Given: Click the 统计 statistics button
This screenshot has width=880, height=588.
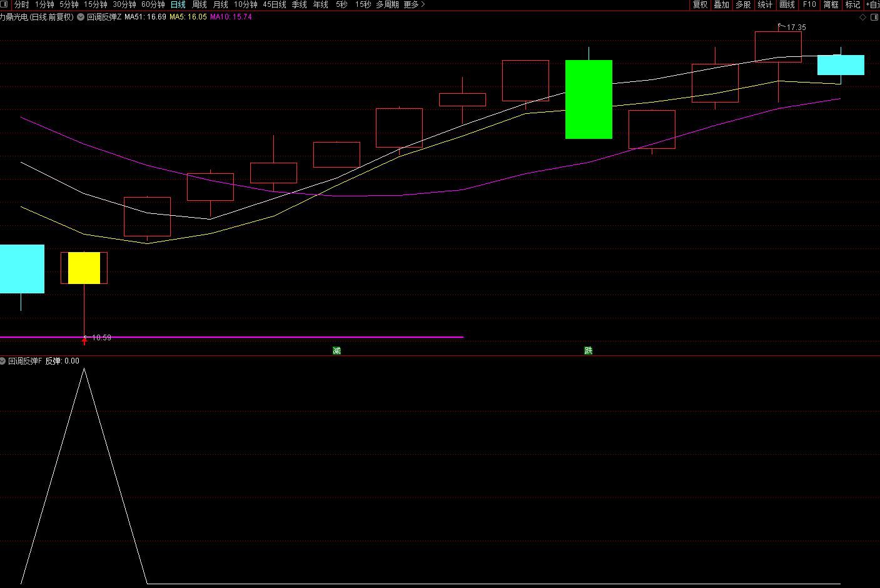Looking at the screenshot, I should (x=765, y=4).
